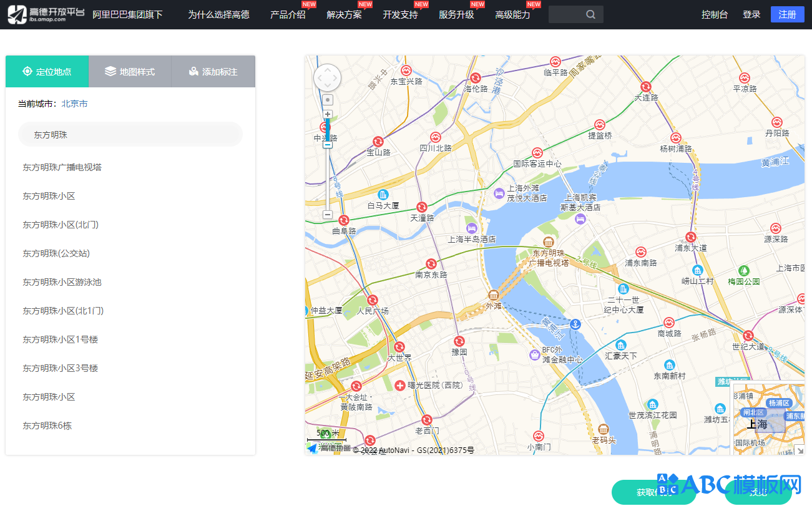Image resolution: width=812 pixels, height=511 pixels.
Task: Open the 控制台 console link
Action: 715,14
